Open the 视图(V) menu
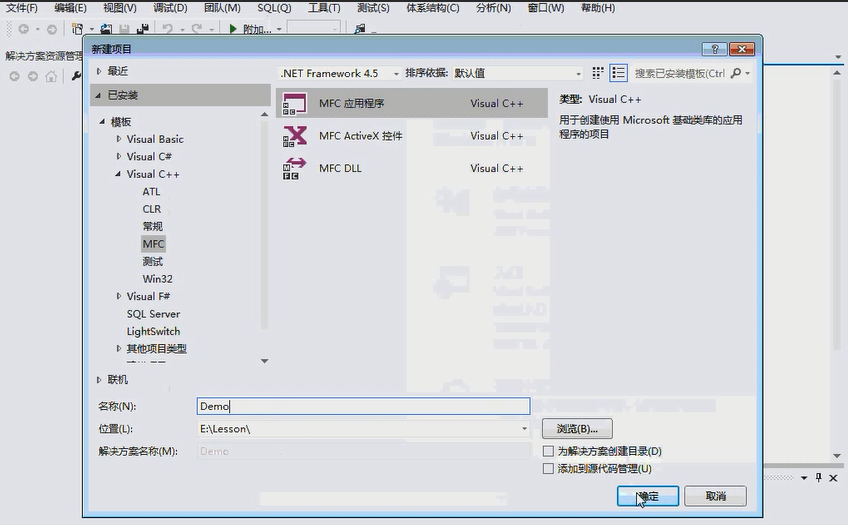 tap(120, 8)
